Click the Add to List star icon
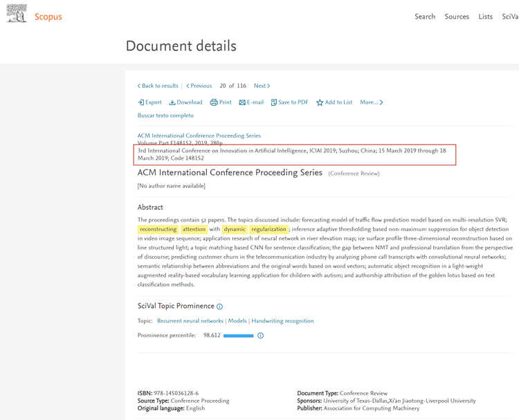Viewport: 519px width, 420px height. (320, 102)
